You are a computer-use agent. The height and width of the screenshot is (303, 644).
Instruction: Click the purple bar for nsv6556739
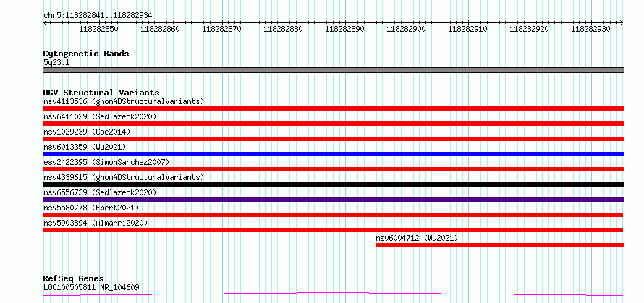pos(333,200)
